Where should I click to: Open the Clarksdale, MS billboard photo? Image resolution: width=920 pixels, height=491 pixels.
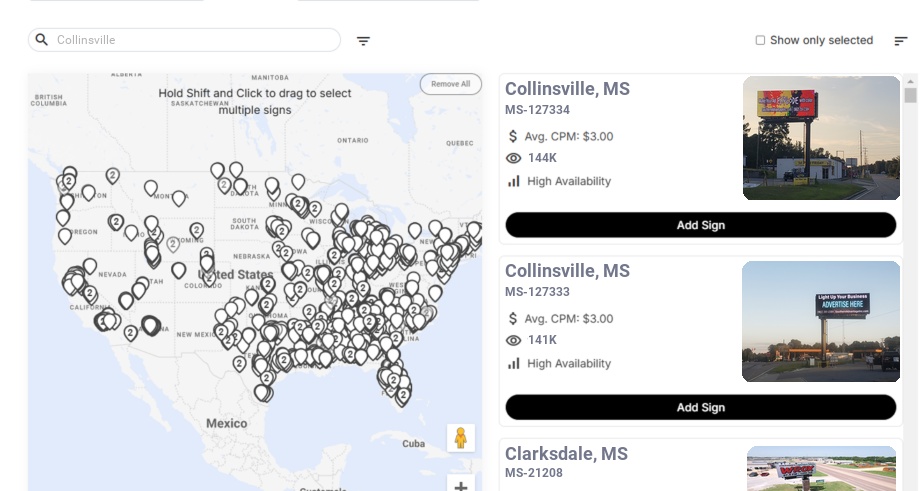point(821,469)
